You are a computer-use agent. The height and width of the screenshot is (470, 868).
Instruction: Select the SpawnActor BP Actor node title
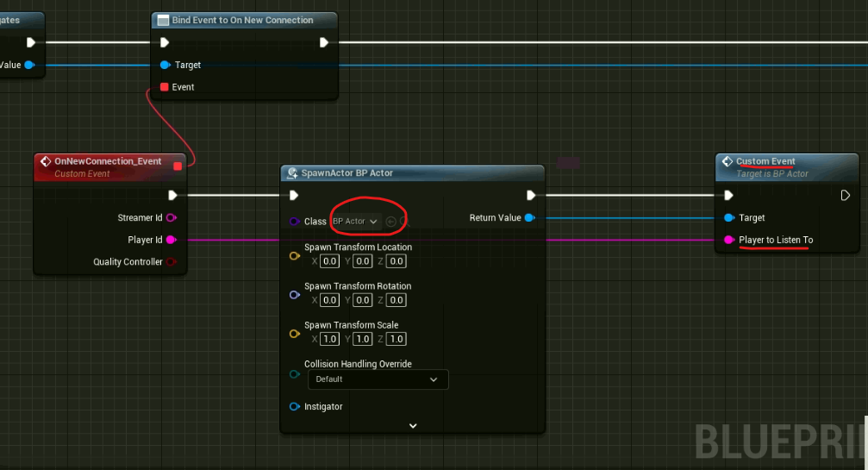(347, 173)
